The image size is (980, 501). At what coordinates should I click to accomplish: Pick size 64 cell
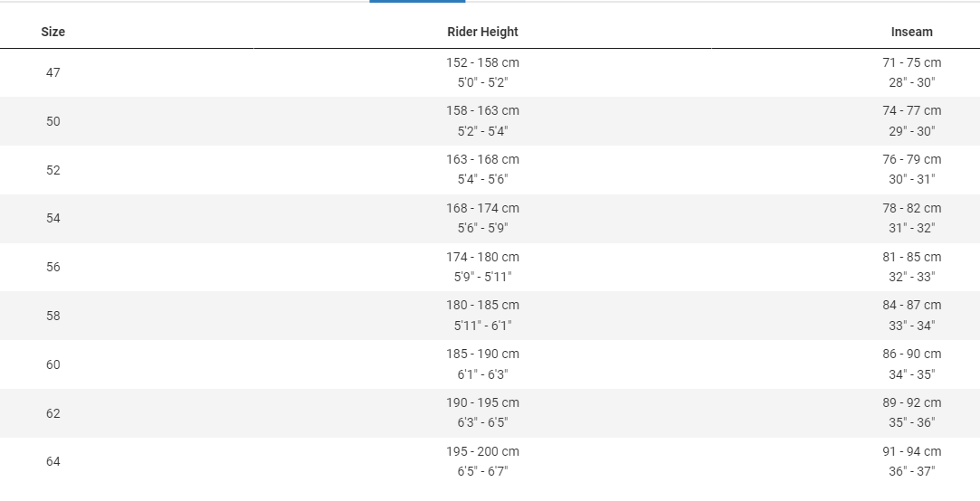tap(53, 461)
